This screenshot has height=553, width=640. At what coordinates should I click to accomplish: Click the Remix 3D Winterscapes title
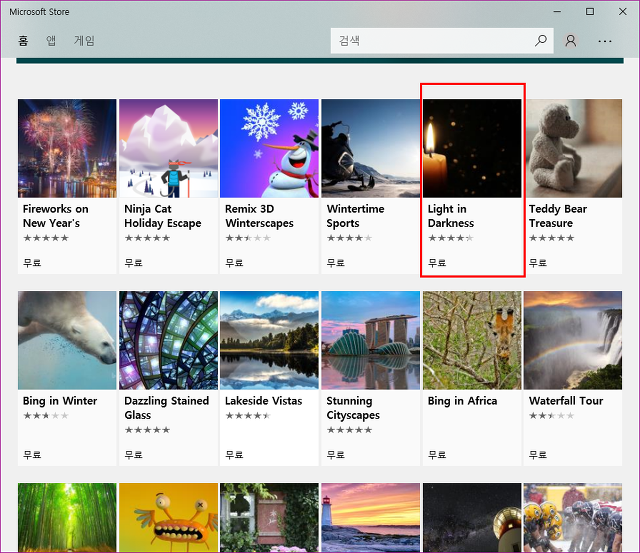point(259,216)
